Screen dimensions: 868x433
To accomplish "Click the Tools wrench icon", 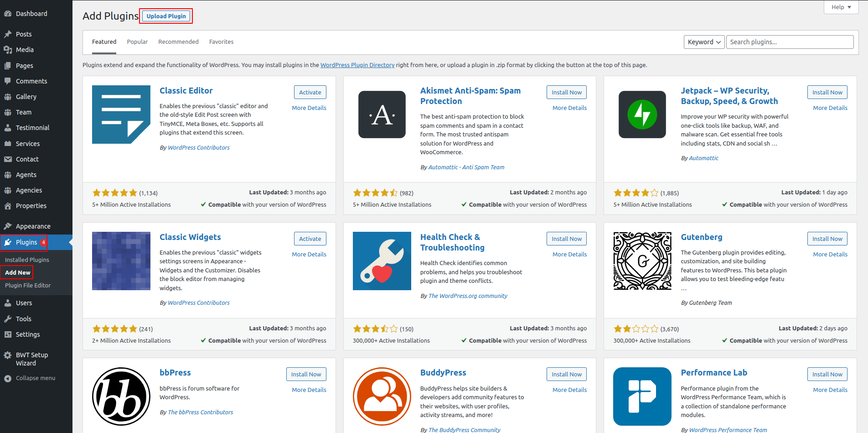I will click(x=8, y=319).
